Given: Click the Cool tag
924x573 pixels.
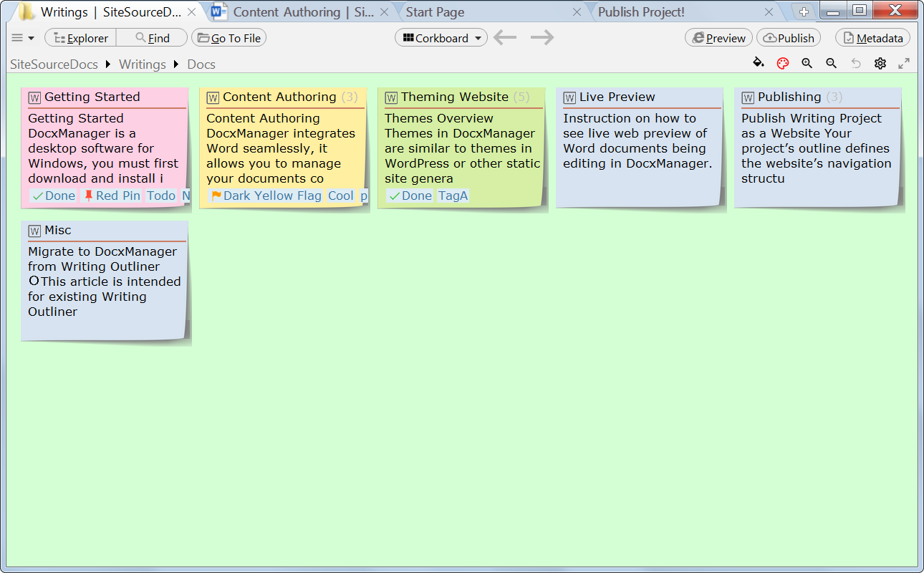Looking at the screenshot, I should pos(341,196).
